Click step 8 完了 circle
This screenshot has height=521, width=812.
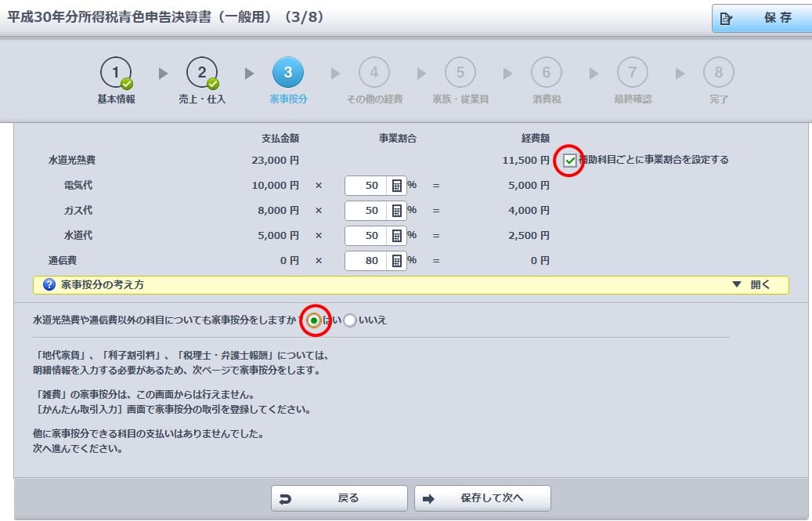718,73
